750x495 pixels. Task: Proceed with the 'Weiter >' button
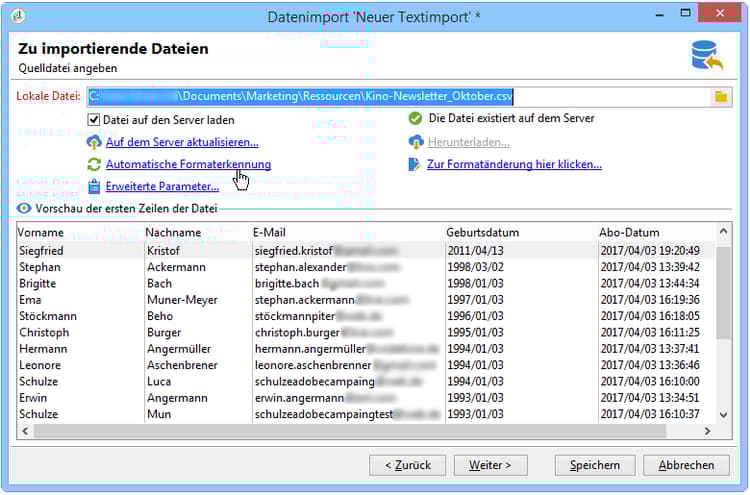click(490, 465)
